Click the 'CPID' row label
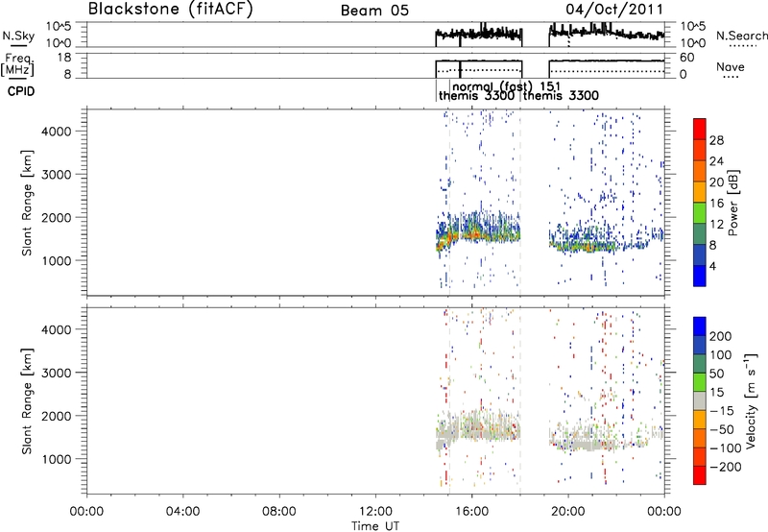This screenshot has height=532, width=768. coord(21,91)
